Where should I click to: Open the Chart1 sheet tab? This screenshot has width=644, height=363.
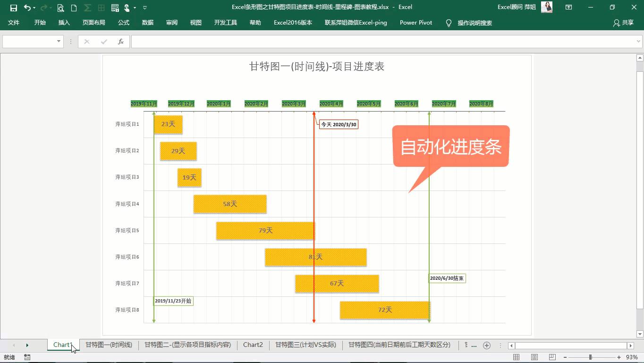point(62,345)
